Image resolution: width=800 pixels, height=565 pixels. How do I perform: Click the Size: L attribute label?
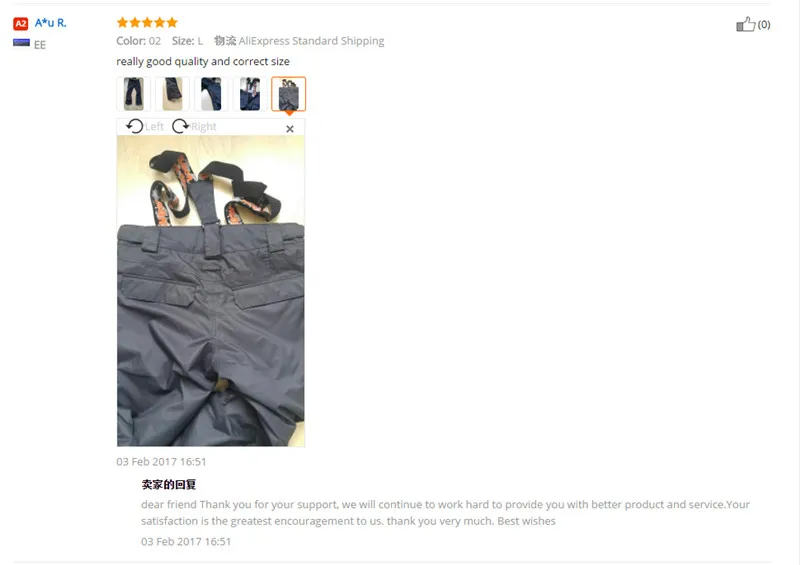click(187, 41)
